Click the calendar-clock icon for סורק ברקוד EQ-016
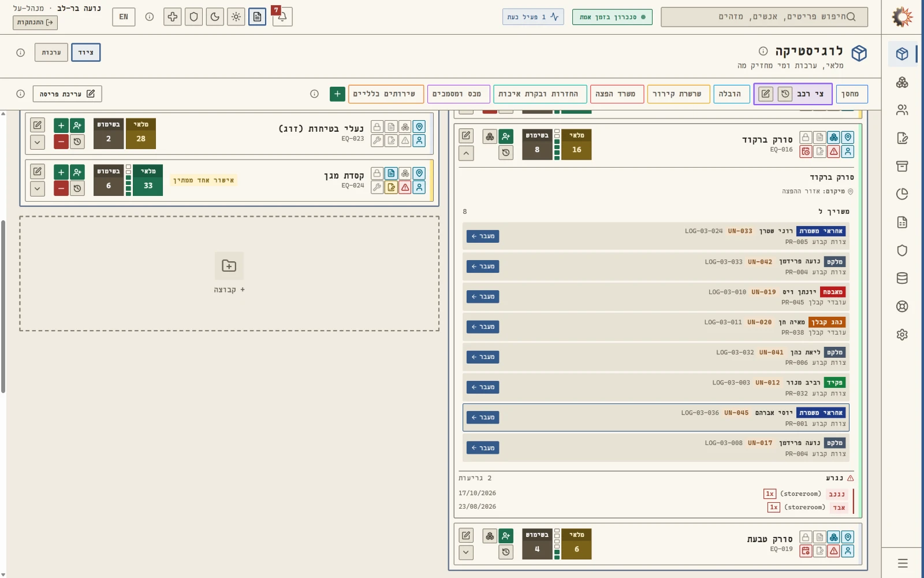This screenshot has height=578, width=924. point(806,151)
